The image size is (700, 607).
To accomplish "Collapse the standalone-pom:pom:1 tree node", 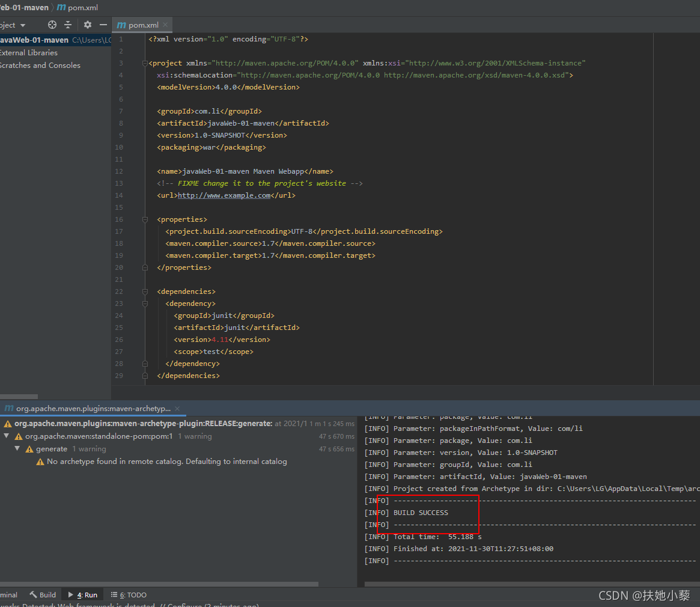I will 6,436.
